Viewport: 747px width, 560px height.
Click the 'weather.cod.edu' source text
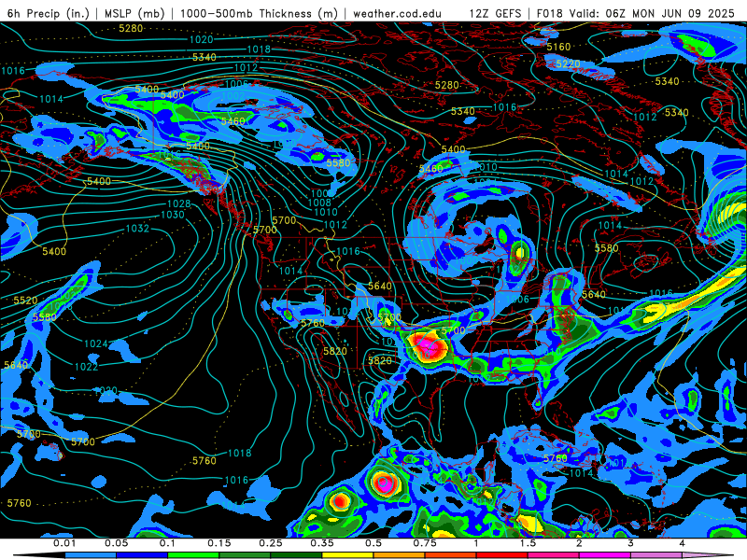pos(397,13)
